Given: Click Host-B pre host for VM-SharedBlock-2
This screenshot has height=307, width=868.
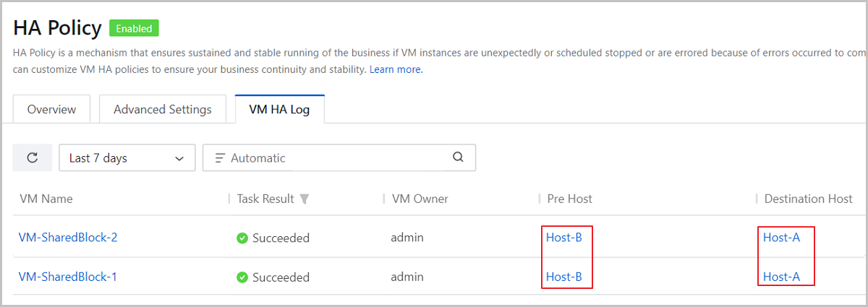Looking at the screenshot, I should click(564, 237).
